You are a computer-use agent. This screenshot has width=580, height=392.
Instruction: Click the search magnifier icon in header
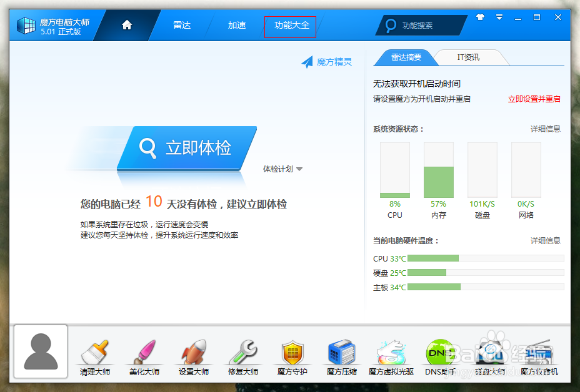point(390,26)
